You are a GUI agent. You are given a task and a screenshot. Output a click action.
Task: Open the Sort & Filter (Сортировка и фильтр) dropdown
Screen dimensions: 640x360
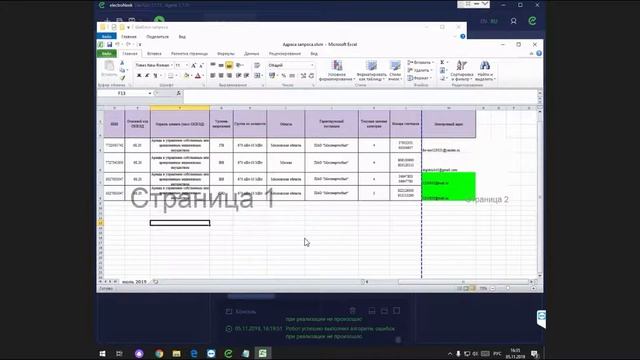tap(462, 71)
